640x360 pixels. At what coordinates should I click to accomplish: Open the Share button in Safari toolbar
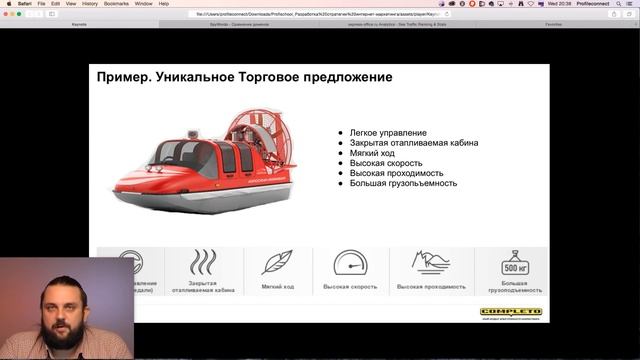coord(614,14)
